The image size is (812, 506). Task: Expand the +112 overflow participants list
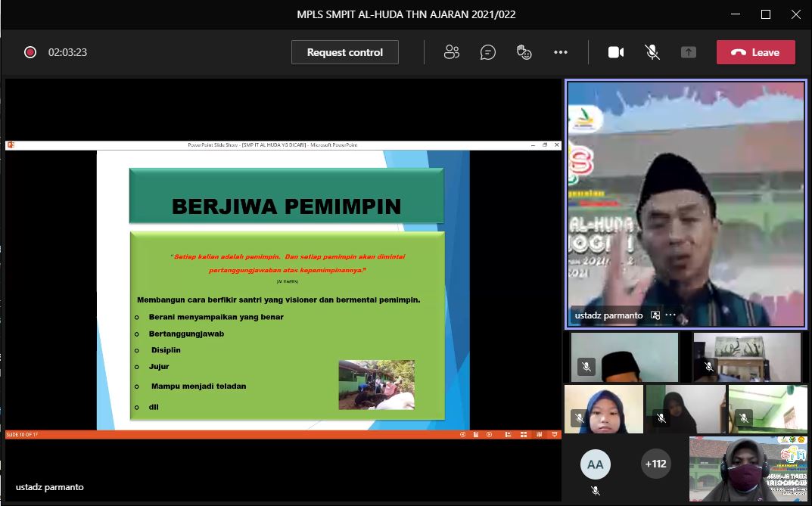tap(655, 464)
